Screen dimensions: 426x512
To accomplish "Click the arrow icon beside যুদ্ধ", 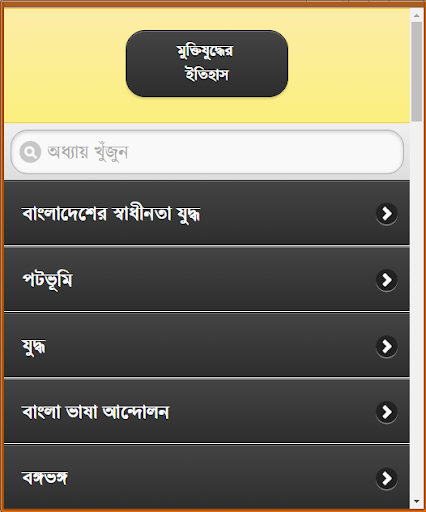I will coord(387,346).
